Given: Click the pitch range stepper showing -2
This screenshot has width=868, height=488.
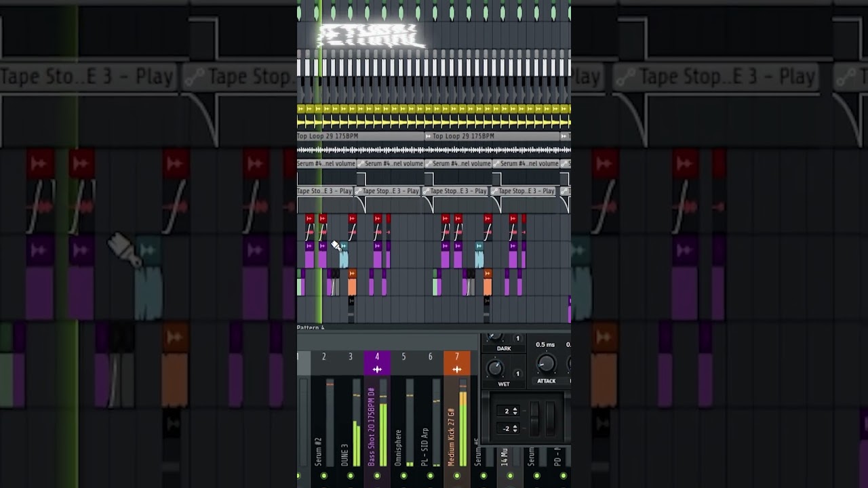Looking at the screenshot, I should 508,428.
